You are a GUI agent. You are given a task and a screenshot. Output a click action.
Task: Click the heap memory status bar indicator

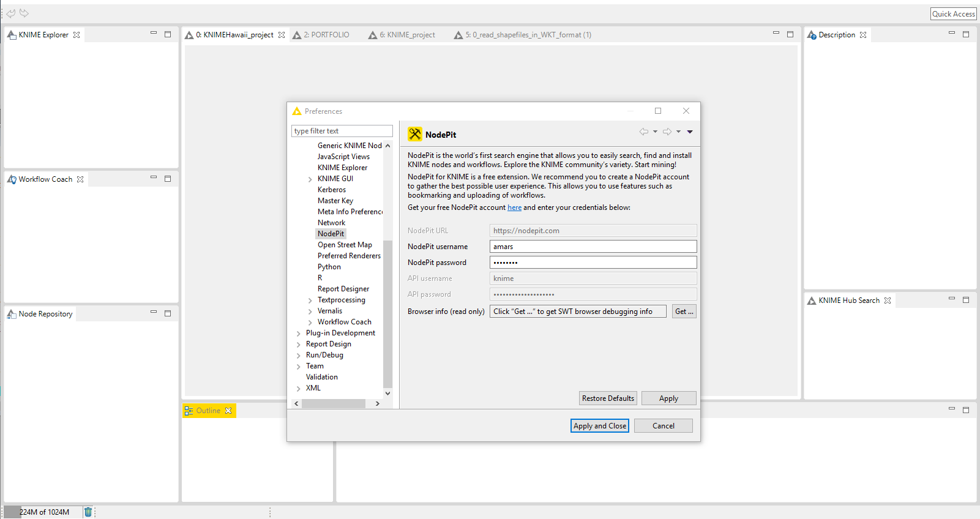43,512
